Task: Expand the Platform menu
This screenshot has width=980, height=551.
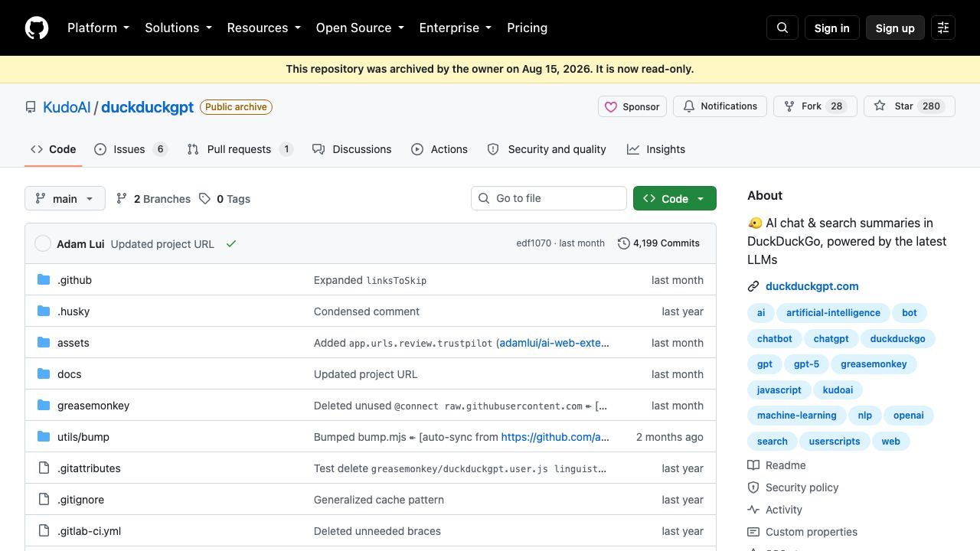Action: pyautogui.click(x=98, y=28)
